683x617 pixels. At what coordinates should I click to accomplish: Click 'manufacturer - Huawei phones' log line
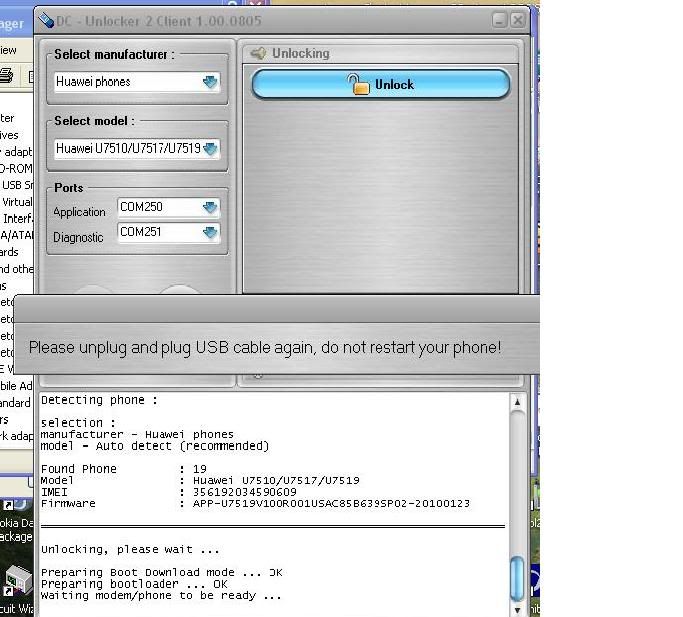point(137,434)
